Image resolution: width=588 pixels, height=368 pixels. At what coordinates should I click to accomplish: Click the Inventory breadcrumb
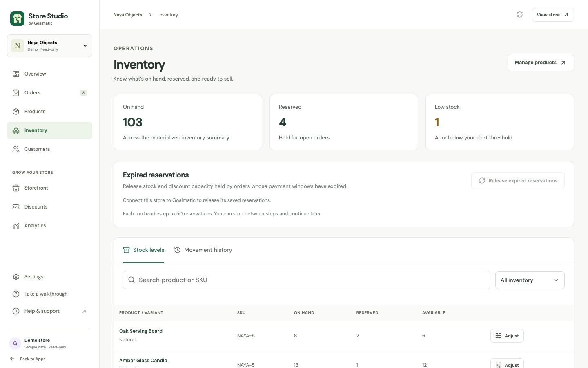click(x=168, y=15)
